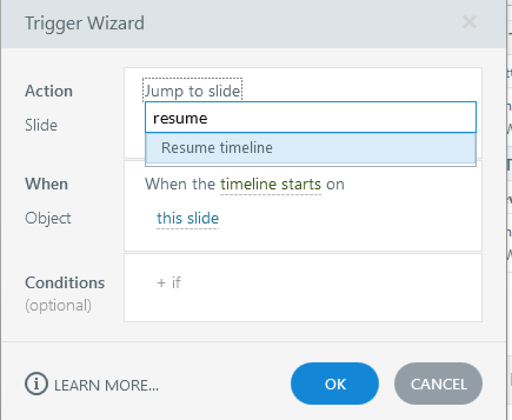Click the "(optional)" text under Conditions

point(58,305)
